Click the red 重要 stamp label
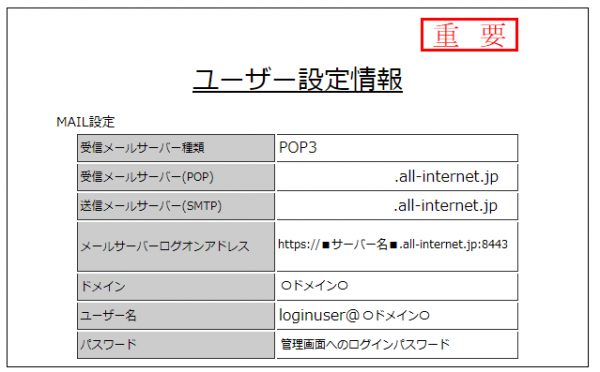The image size is (600, 372). [x=469, y=34]
